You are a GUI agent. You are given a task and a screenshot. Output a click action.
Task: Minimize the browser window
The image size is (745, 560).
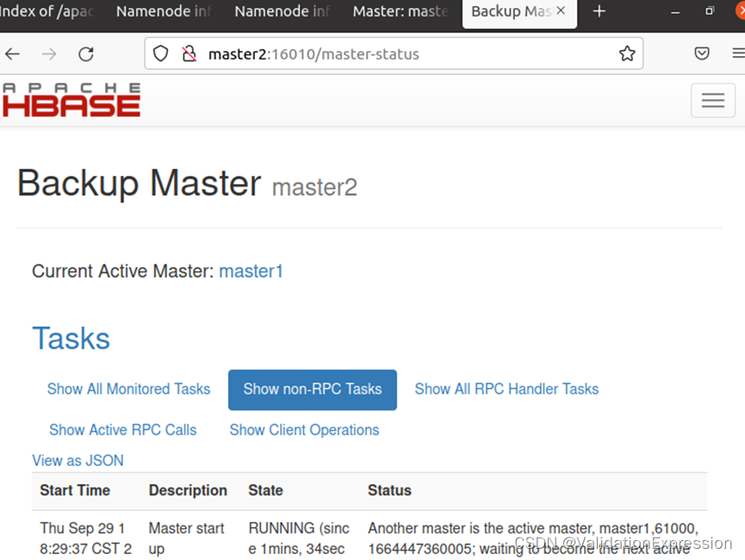[674, 12]
